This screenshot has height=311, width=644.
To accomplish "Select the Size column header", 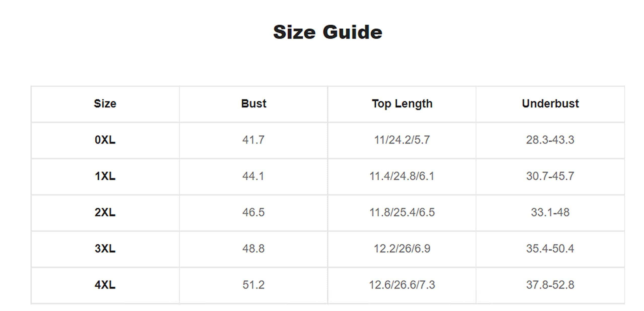I will (x=105, y=103).
